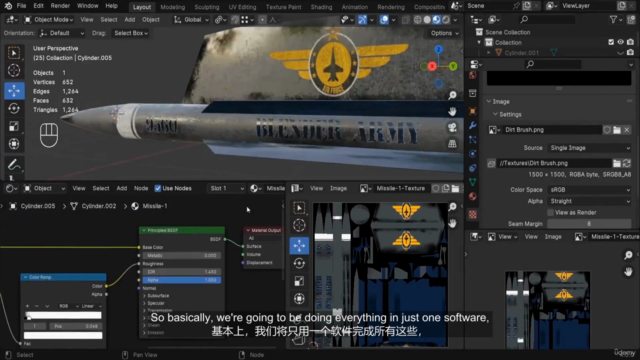Activate the Select Box tool in image editor
The height and width of the screenshot is (360, 640).
coord(299,208)
